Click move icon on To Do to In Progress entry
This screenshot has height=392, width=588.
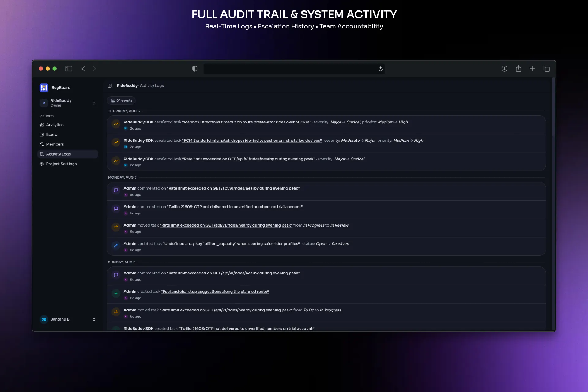pyautogui.click(x=116, y=312)
